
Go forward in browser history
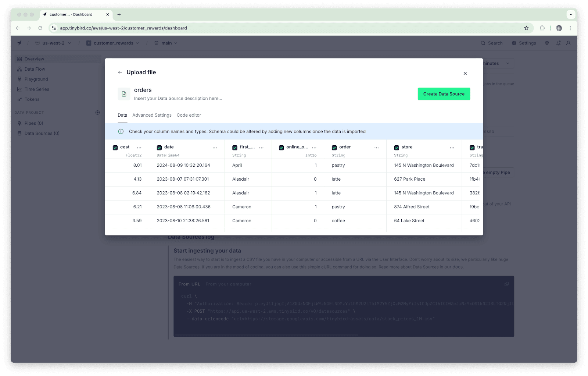click(x=29, y=28)
